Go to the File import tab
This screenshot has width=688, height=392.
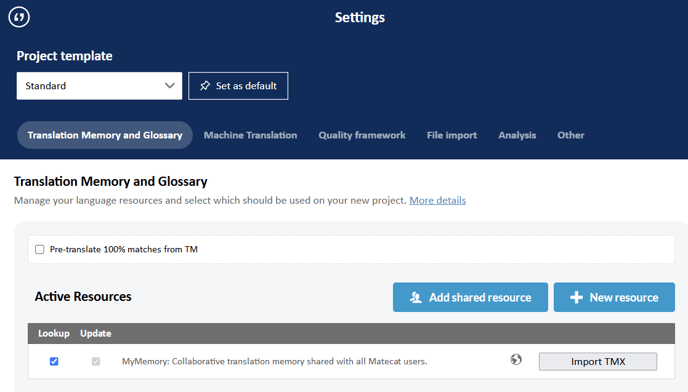coord(452,135)
